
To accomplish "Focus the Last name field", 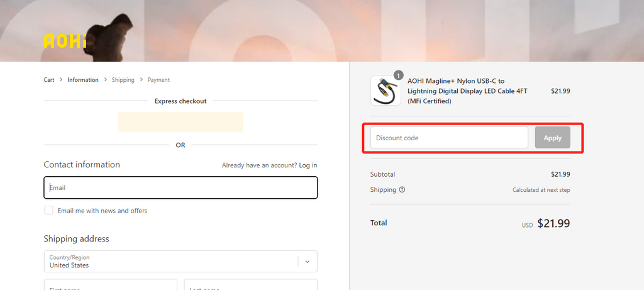I will click(x=250, y=285).
